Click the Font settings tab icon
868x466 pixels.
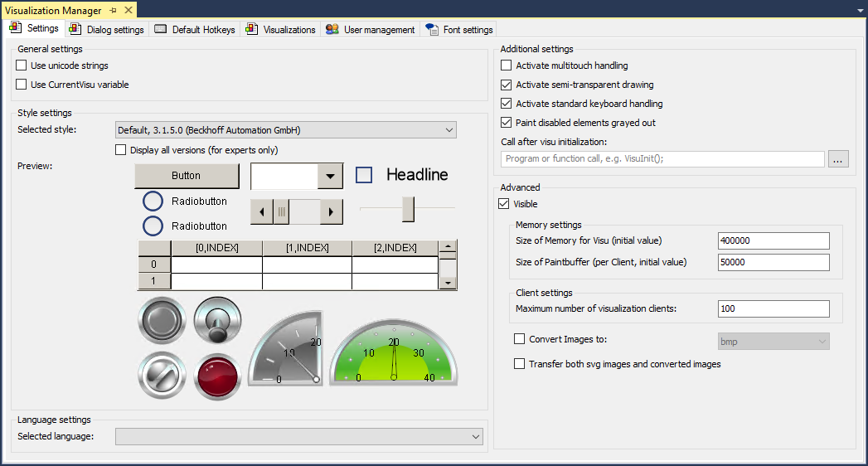coord(431,29)
